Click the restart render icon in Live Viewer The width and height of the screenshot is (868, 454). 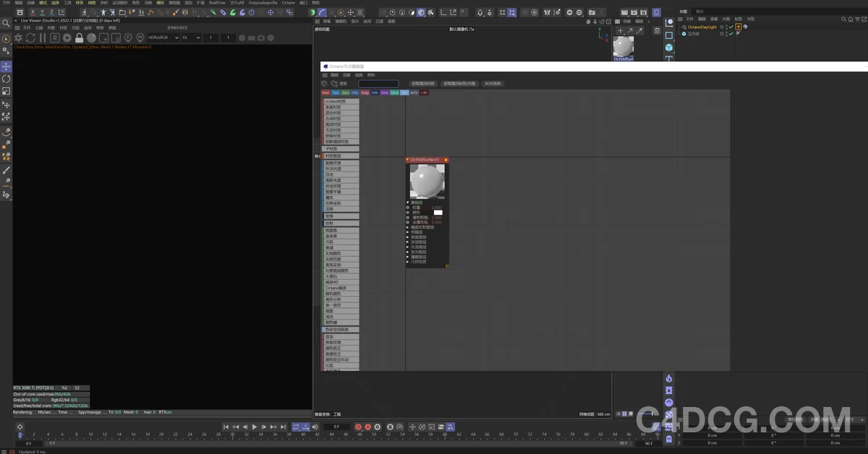click(30, 38)
